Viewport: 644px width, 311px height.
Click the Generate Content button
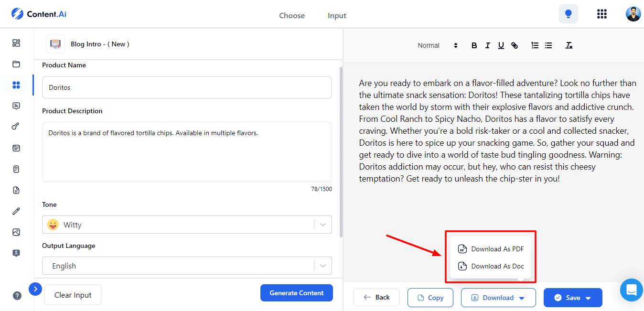tap(296, 293)
